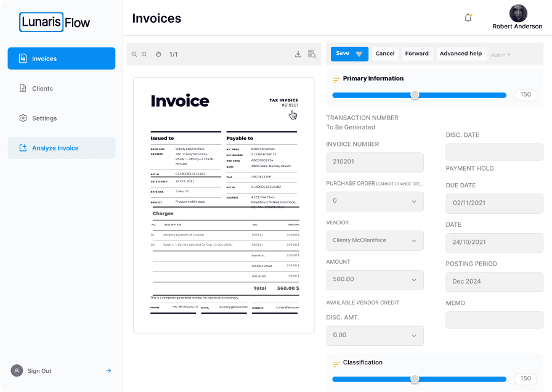Image resolution: width=552 pixels, height=392 pixels.
Task: Click the Sign Out user avatar icon
Action: (17, 370)
